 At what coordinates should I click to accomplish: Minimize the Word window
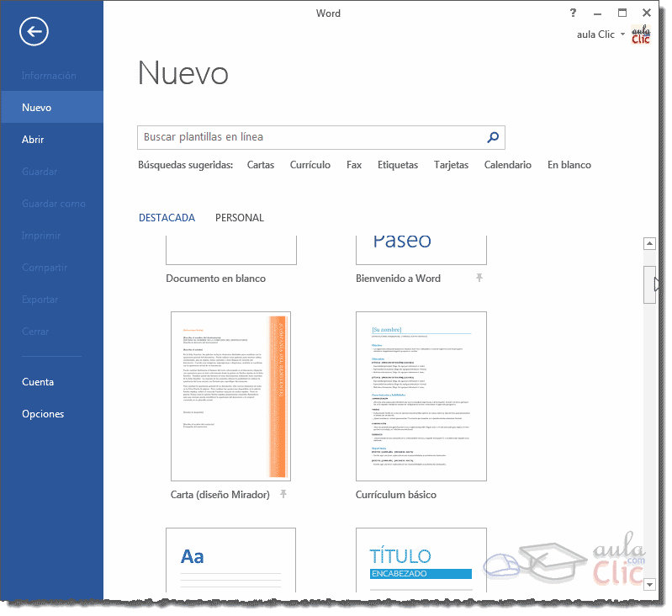click(597, 13)
